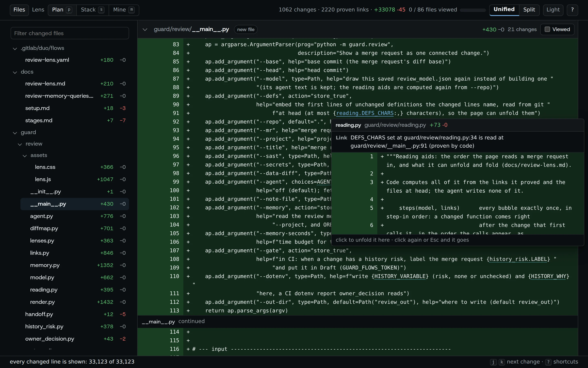Follow the HISTORY_WHY link on line 110

(x=548, y=276)
